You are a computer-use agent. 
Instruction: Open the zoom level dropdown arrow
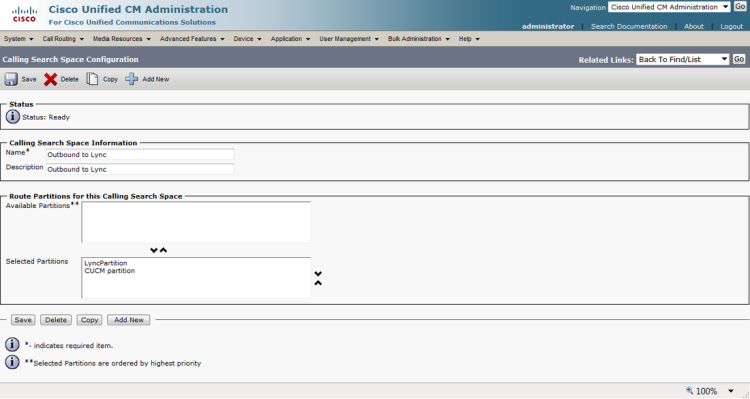point(731,391)
